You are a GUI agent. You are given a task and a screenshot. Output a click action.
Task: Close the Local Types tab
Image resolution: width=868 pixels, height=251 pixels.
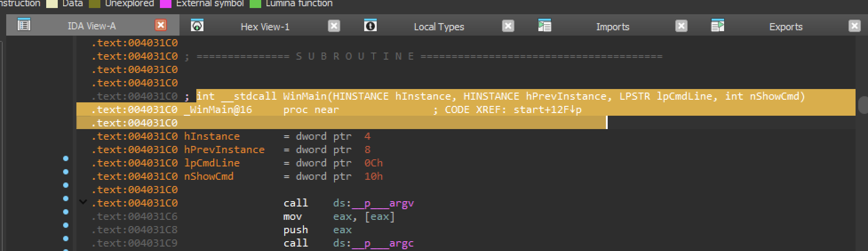coord(508,26)
